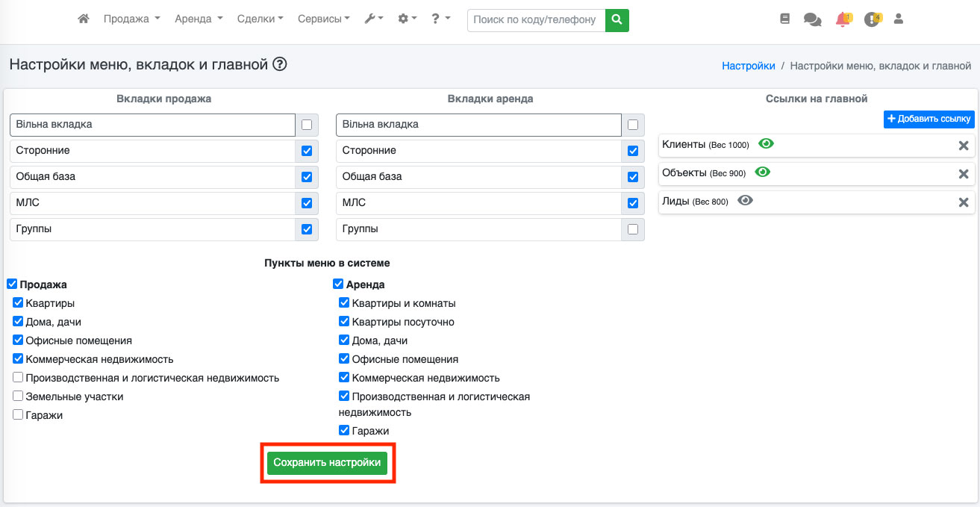The image size is (980, 507).
Task: Enable Группы checkbox in rental tabs
Action: coord(633,229)
